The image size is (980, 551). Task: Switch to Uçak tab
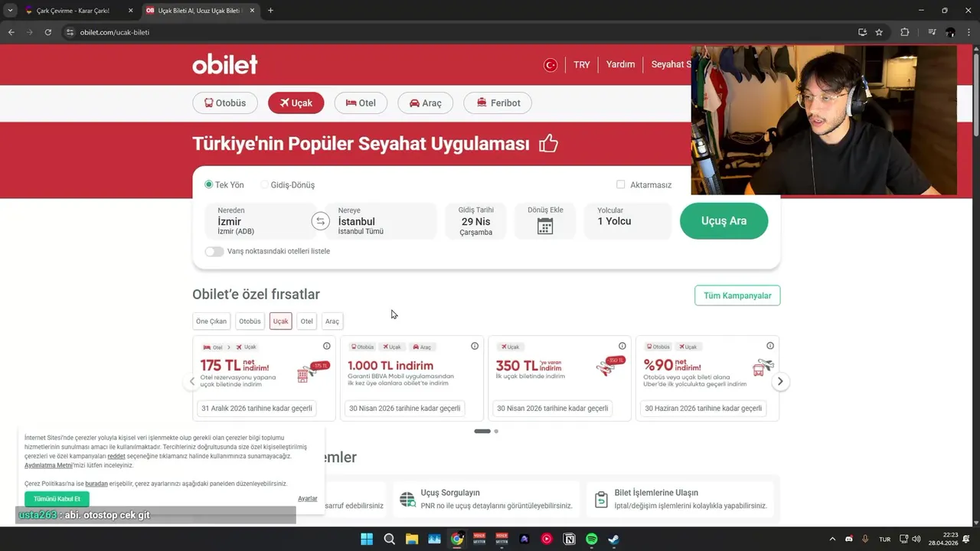point(296,103)
